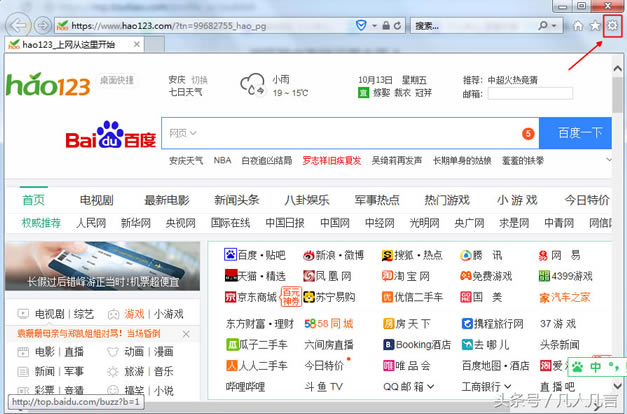Viewport: 627px width, 414px height.
Task: Expand the QQ邮箱 dropdown arrow
Action: (430, 386)
